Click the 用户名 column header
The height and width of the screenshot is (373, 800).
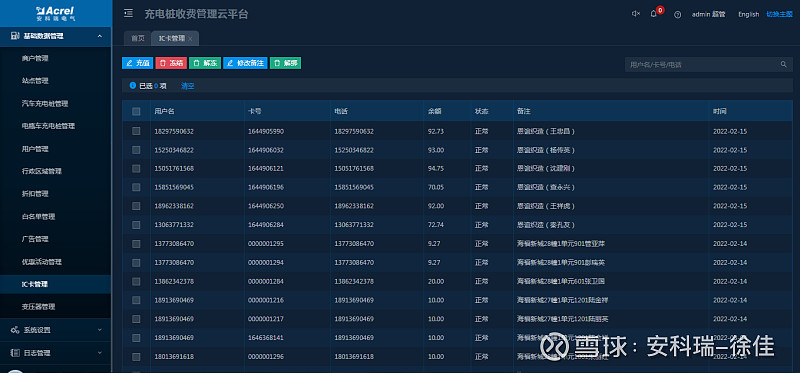coord(164,111)
